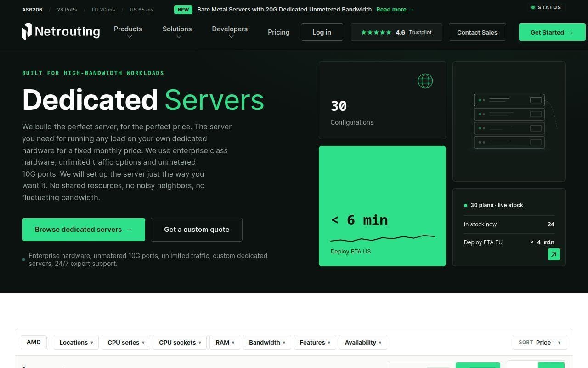Click the Log in button
Screen dimensions: 588x368
click(322, 32)
